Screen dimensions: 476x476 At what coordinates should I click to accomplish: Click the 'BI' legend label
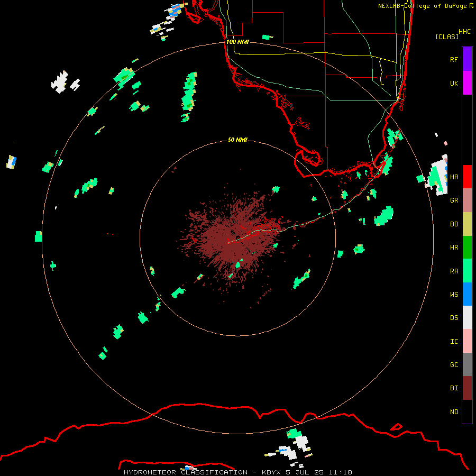point(454,388)
